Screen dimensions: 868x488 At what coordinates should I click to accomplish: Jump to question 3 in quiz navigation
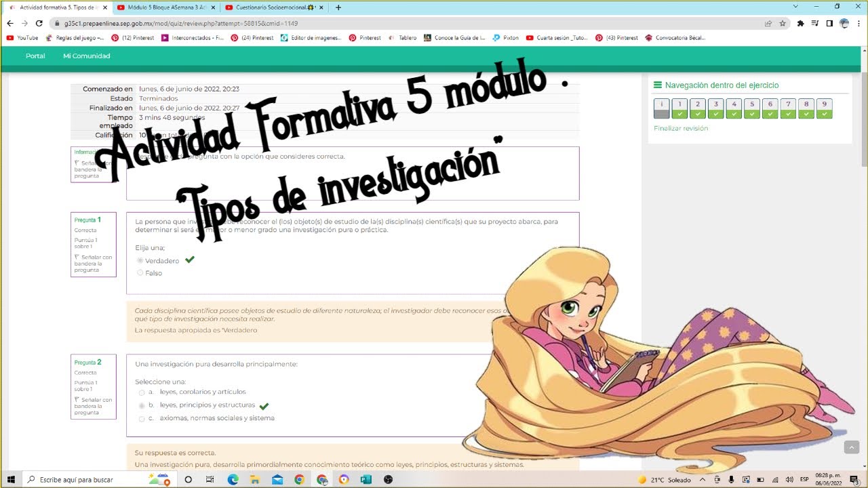715,108
